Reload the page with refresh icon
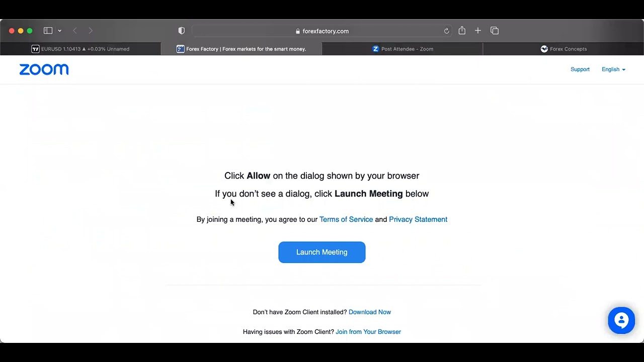Image resolution: width=644 pixels, height=362 pixels. click(446, 31)
